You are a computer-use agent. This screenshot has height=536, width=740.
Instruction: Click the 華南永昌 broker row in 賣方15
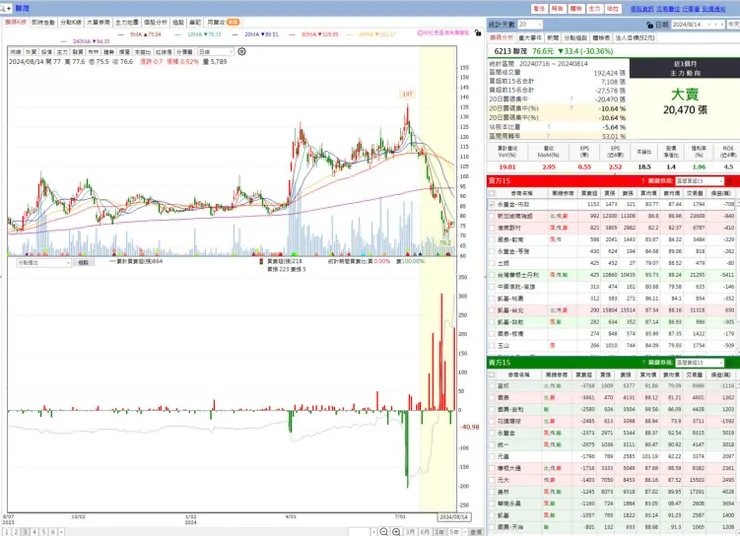click(612, 504)
